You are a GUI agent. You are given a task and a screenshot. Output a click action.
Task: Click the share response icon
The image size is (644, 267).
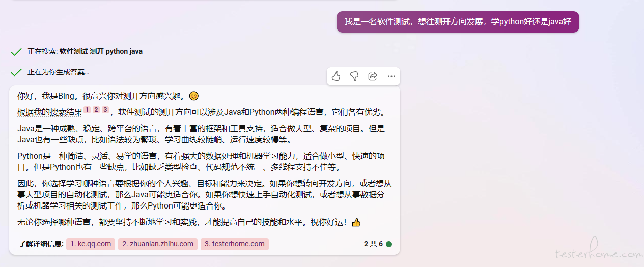[373, 76]
